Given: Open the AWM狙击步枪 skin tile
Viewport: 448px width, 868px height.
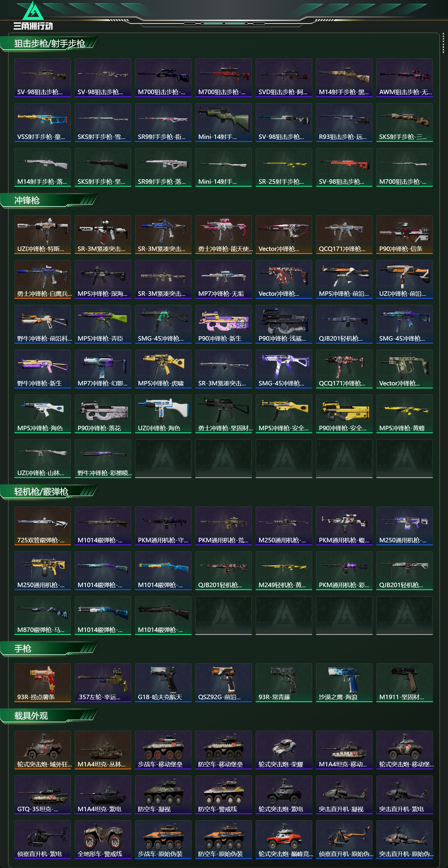Looking at the screenshot, I should pyautogui.click(x=404, y=77).
